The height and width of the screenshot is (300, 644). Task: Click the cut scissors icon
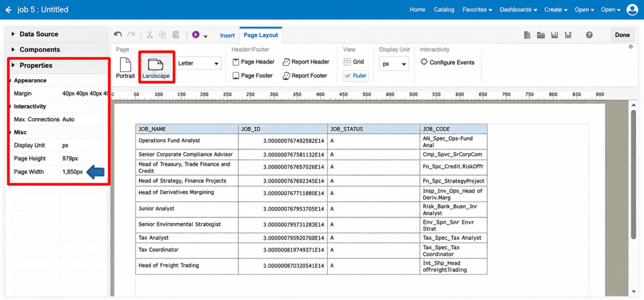150,35
